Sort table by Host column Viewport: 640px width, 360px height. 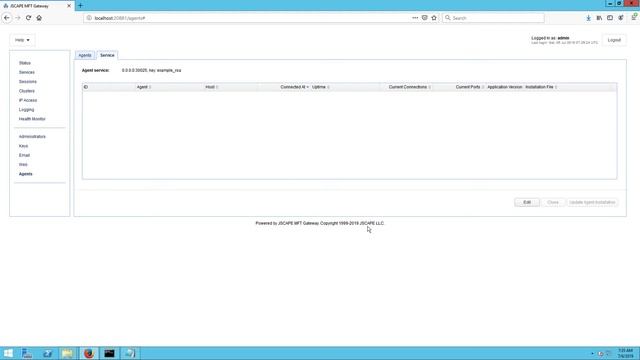tap(210, 87)
